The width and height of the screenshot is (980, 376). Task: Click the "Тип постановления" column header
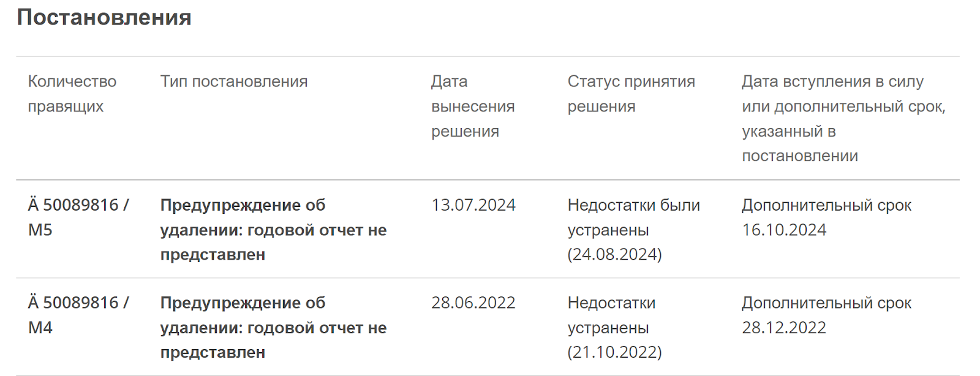click(x=234, y=81)
